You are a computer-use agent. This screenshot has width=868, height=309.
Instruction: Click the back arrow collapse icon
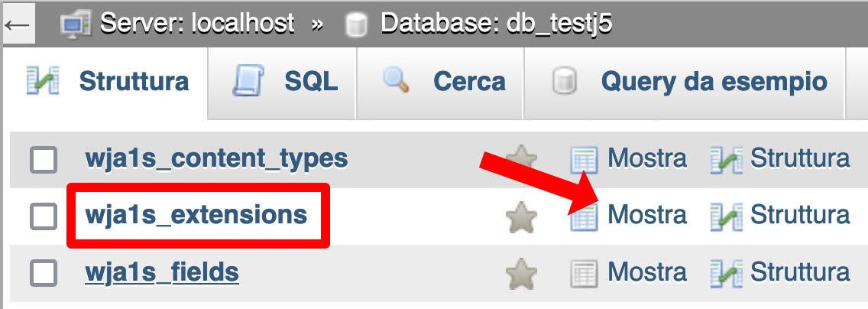tap(17, 24)
